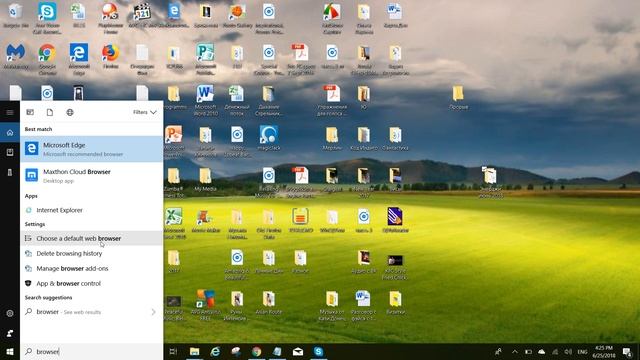Select the AVG AntiVirus FREE shortcut
This screenshot has height=360, width=640.
coord(205,306)
